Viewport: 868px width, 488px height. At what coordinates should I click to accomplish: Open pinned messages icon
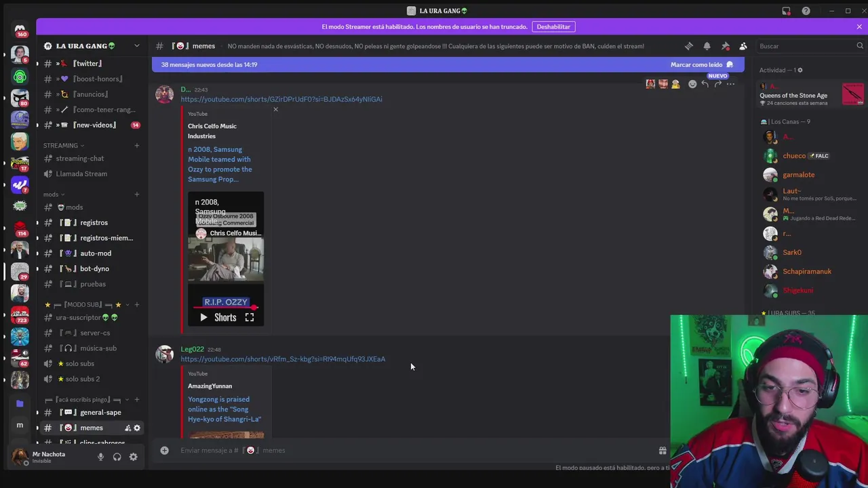point(725,46)
